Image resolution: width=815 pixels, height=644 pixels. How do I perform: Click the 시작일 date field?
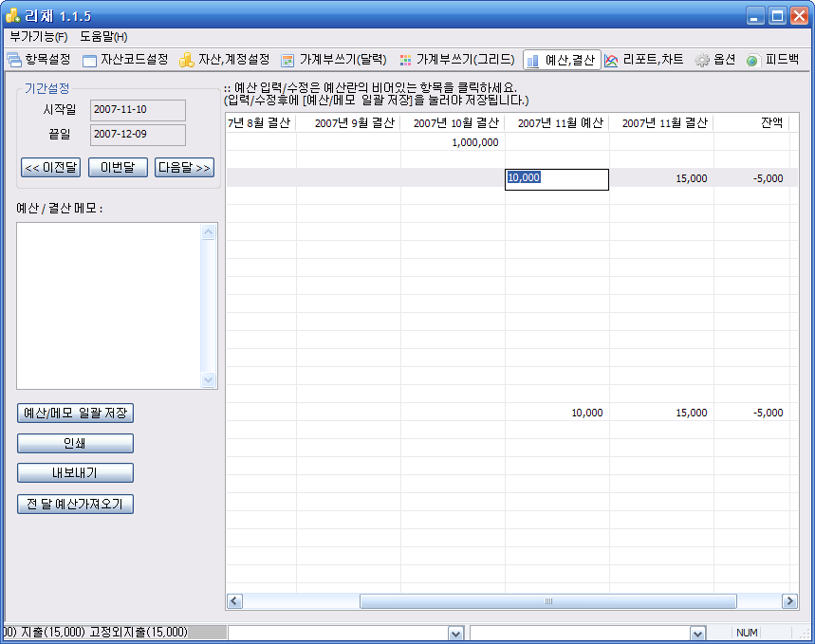(138, 109)
